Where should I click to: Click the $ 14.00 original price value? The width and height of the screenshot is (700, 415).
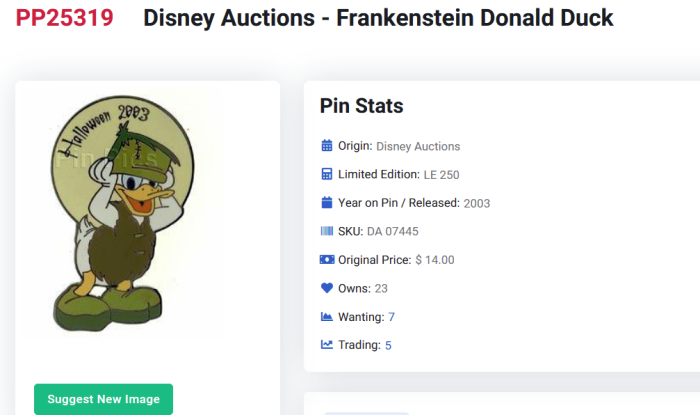435,260
